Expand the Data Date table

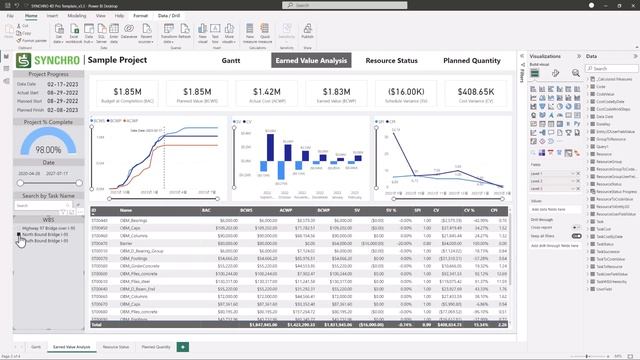click(588, 117)
